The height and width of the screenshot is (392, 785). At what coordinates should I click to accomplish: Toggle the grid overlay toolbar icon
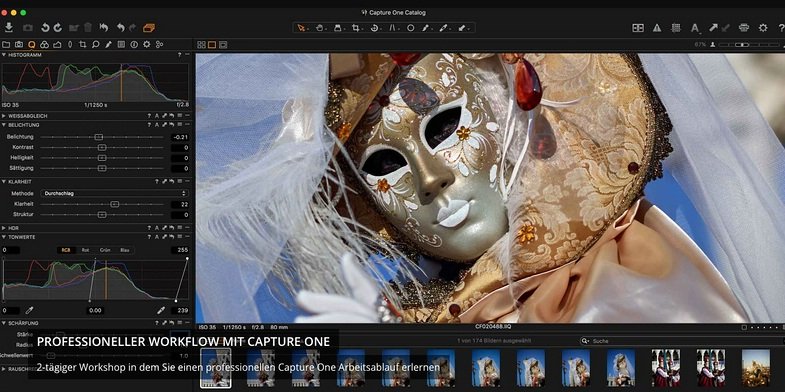click(676, 28)
